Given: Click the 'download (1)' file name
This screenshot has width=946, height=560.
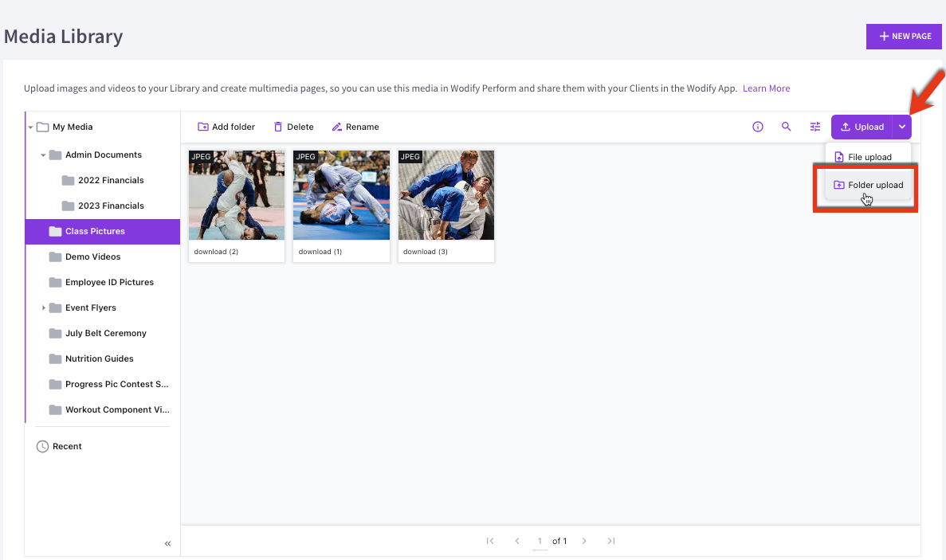Looking at the screenshot, I should tap(320, 252).
